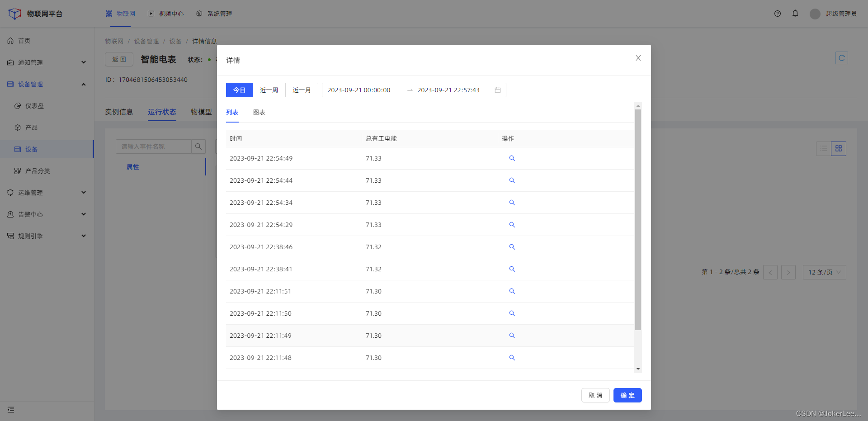The image size is (868, 421).
Task: Select the 今日 time range
Action: coord(239,90)
